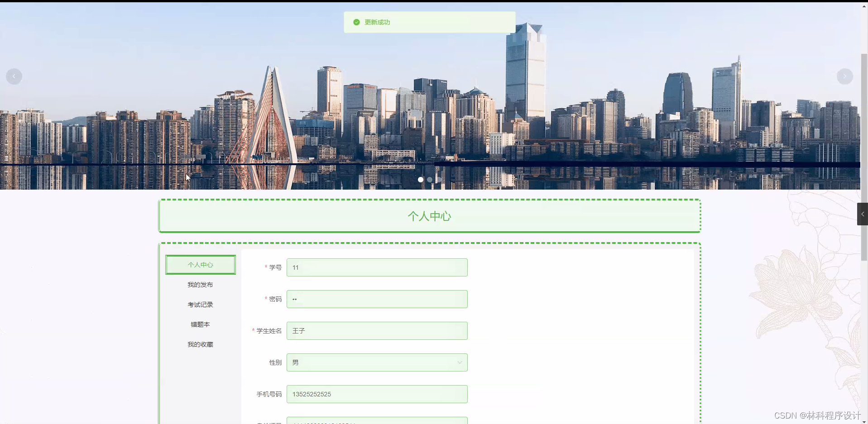Click the 个人中心 page heading
868x424 pixels.
[429, 216]
